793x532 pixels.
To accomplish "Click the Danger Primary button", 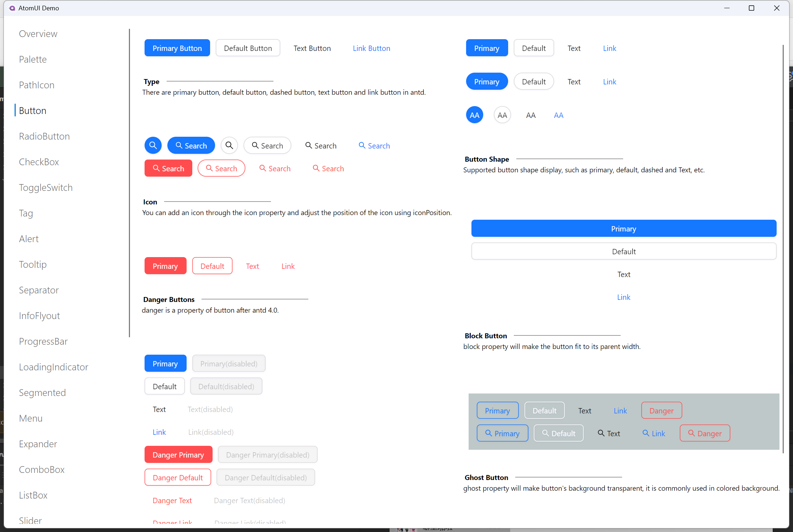I will [178, 454].
